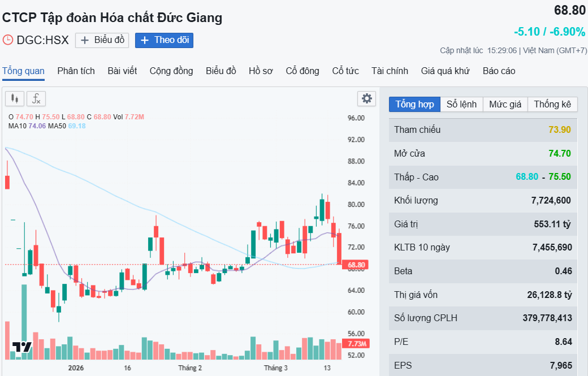Viewport: 588px width, 376px height.
Task: Click the DGC:HSX ticker symbol
Action: [x=42, y=40]
